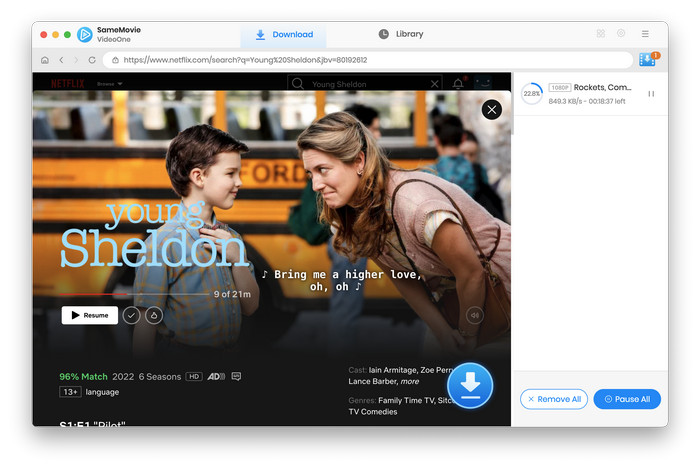
Task: Go to the browser home page
Action: (x=44, y=60)
